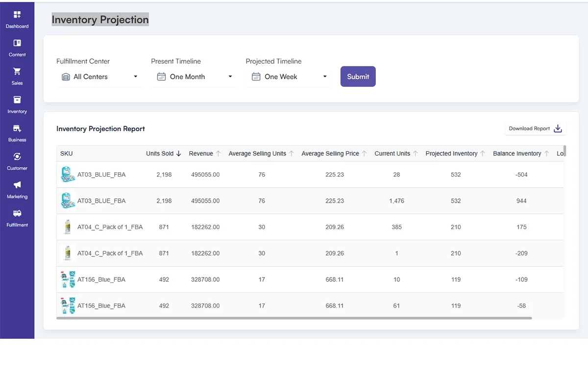Click the Submit button

pyautogui.click(x=358, y=76)
